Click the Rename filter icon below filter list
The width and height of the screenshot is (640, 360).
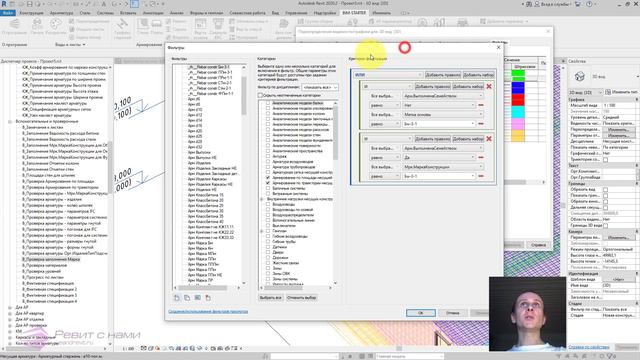[x=198, y=298]
